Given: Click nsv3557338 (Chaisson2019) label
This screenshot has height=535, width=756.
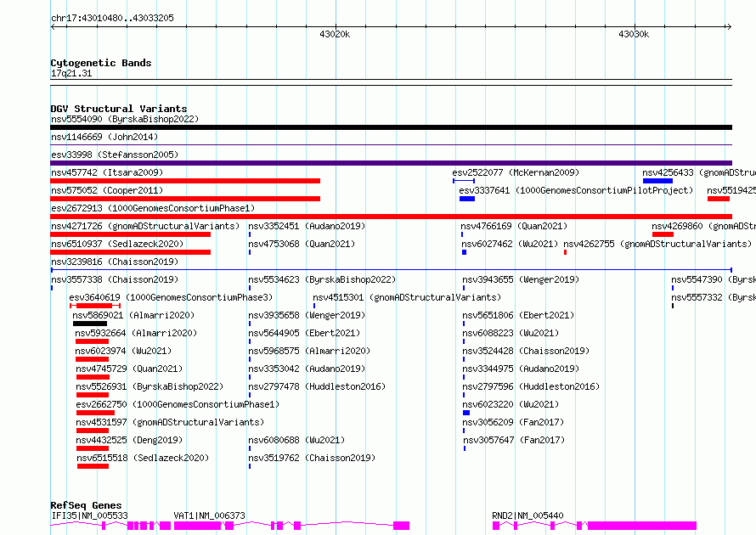Looking at the screenshot, I should 115,279.
